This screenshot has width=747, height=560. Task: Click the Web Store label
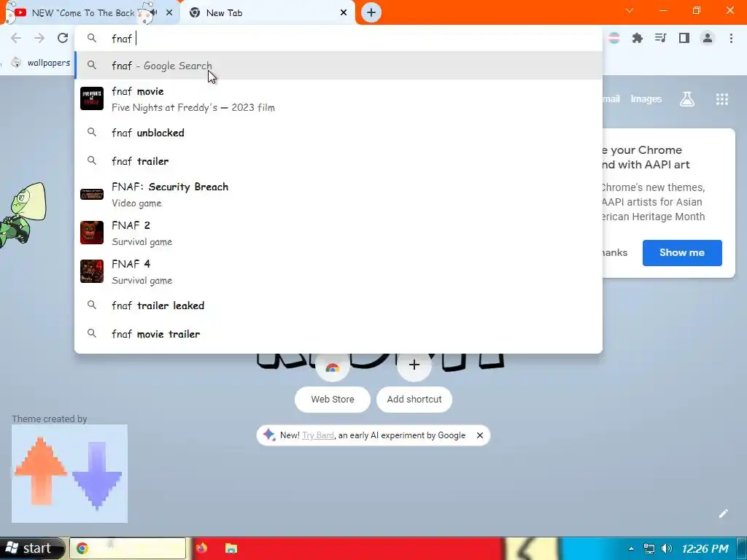[x=332, y=399]
